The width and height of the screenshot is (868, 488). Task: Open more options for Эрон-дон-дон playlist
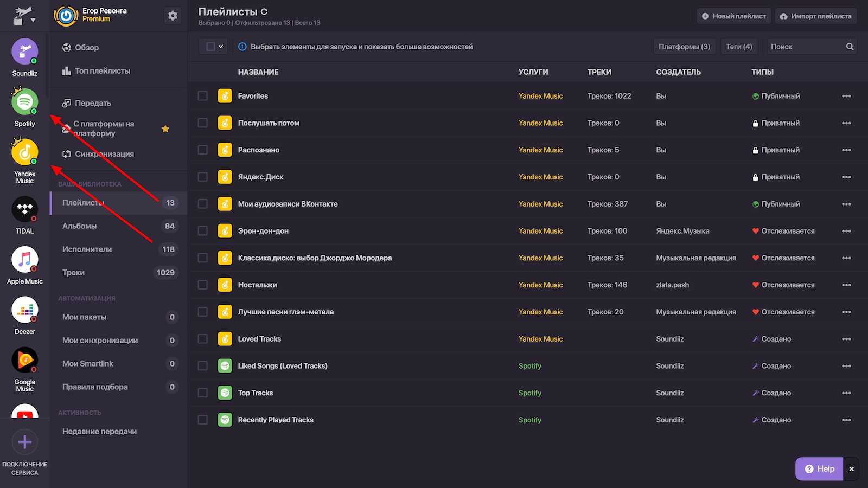[846, 231]
